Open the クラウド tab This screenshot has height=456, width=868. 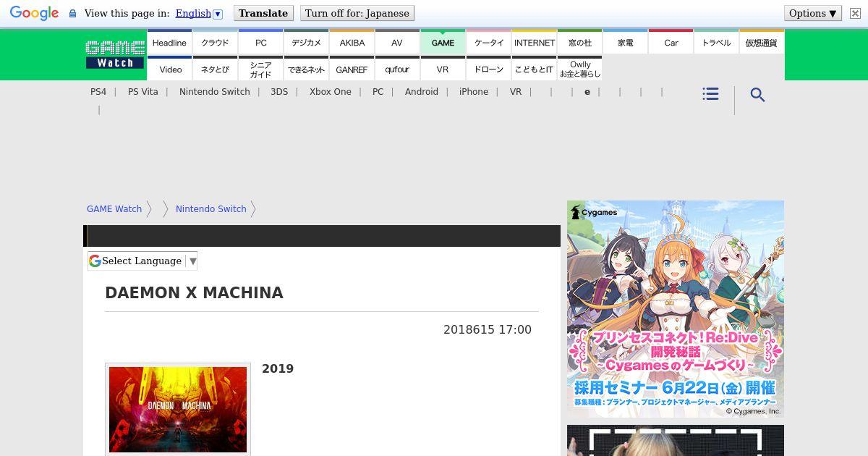215,43
